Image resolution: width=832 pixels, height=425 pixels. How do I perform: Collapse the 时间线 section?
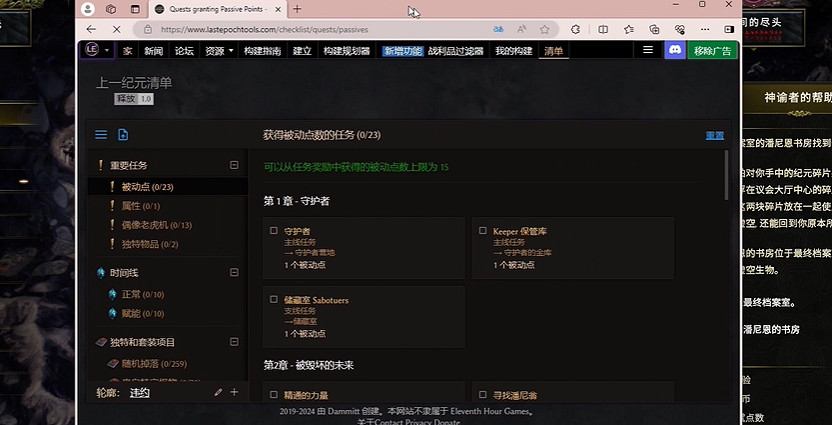point(234,272)
